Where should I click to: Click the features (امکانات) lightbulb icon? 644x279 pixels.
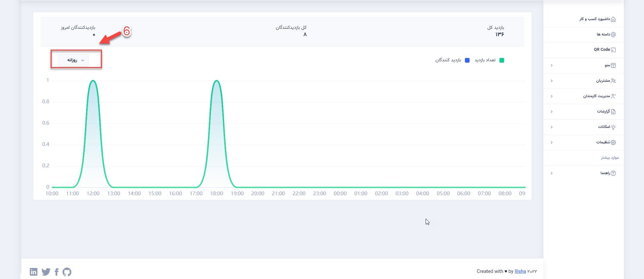(x=613, y=127)
